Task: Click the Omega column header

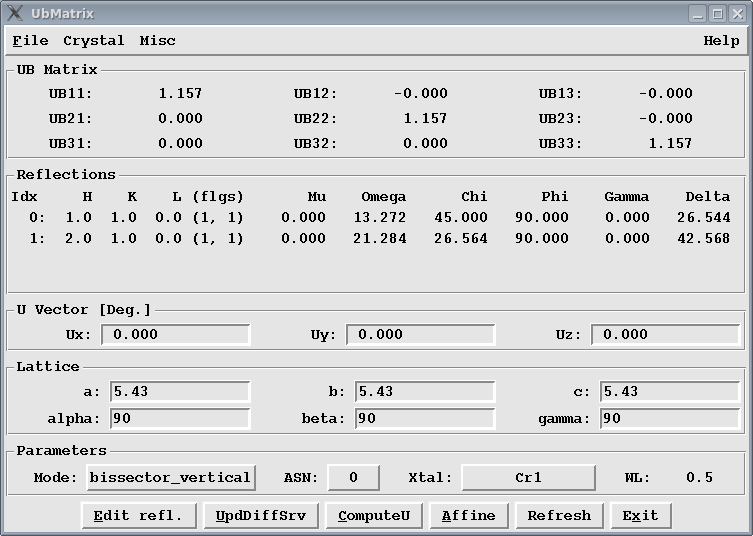Action: [384, 197]
